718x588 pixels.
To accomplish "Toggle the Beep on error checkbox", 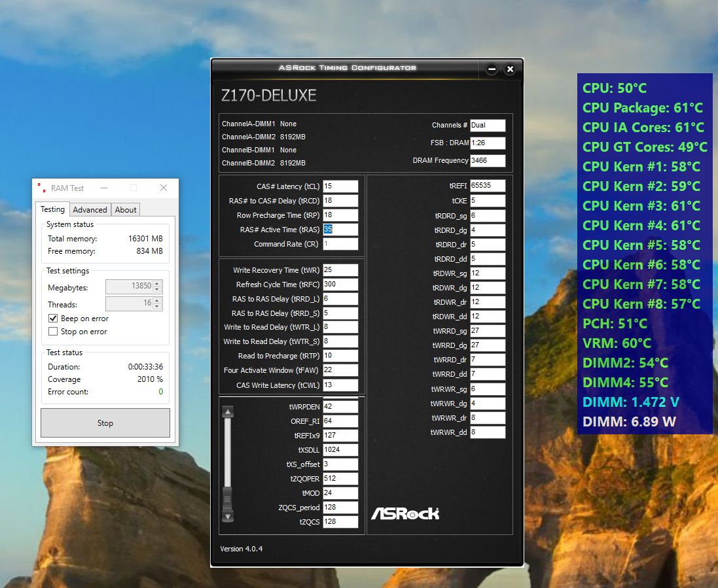I will [x=53, y=319].
